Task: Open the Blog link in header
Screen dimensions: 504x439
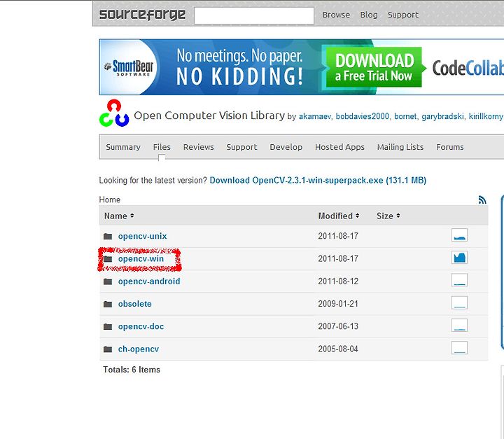Action: [x=369, y=15]
